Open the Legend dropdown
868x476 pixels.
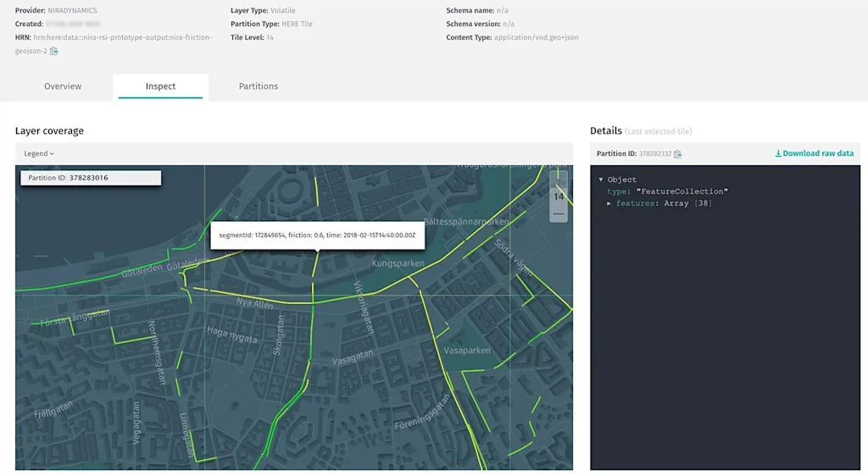39,153
